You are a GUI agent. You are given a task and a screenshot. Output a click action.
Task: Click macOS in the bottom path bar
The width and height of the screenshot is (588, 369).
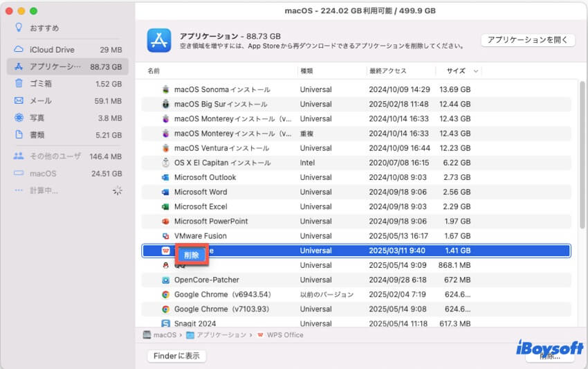tap(160, 334)
